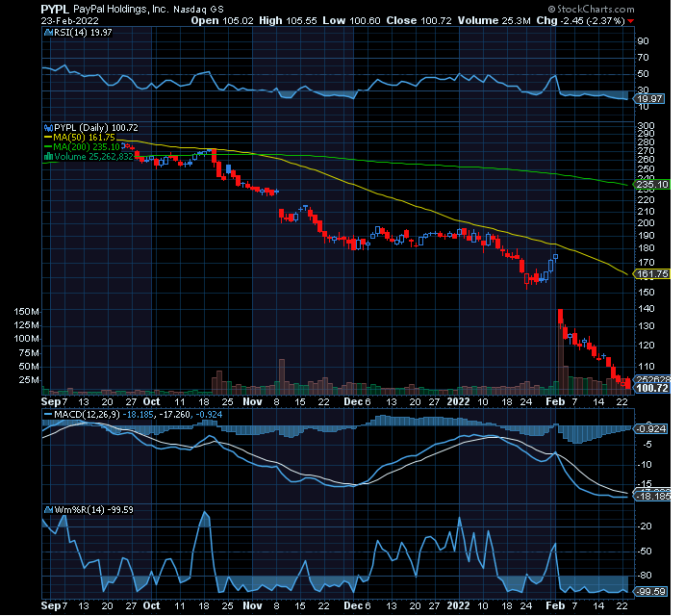Click the 23-Feb-2022 date label

pyautogui.click(x=70, y=21)
